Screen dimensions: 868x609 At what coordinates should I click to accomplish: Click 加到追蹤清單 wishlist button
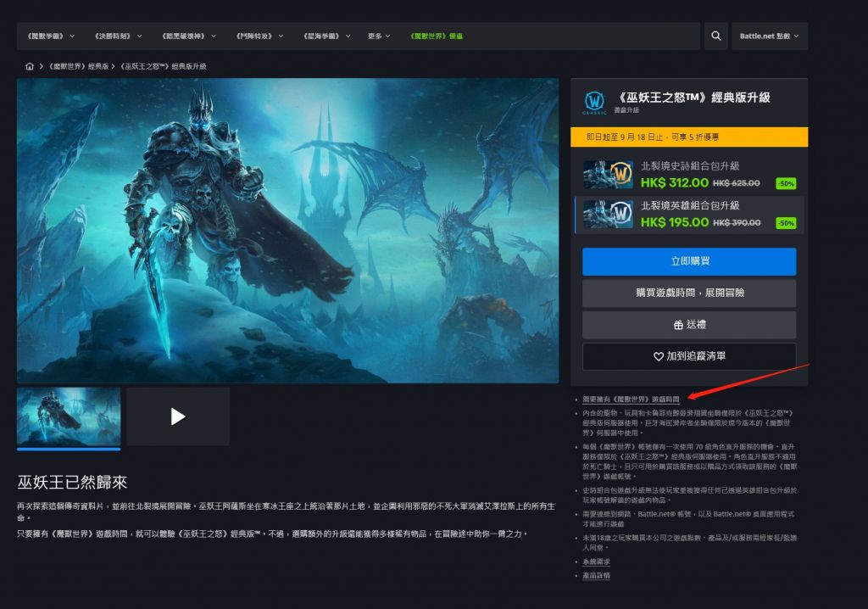click(x=689, y=356)
